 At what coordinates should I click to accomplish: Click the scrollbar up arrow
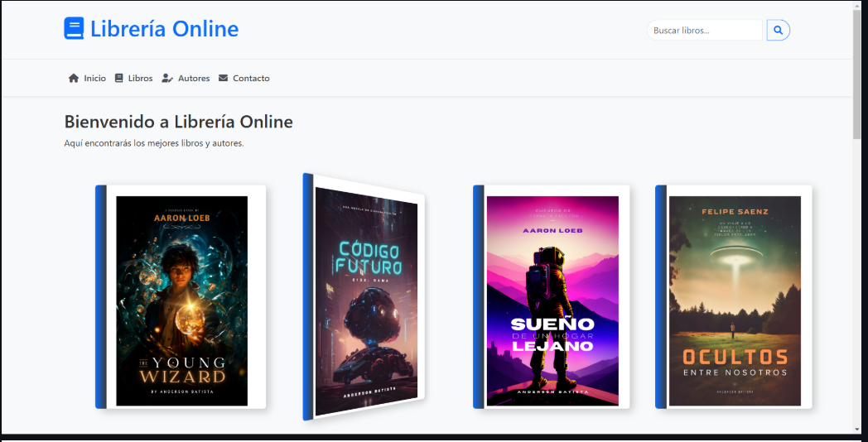(x=858, y=6)
